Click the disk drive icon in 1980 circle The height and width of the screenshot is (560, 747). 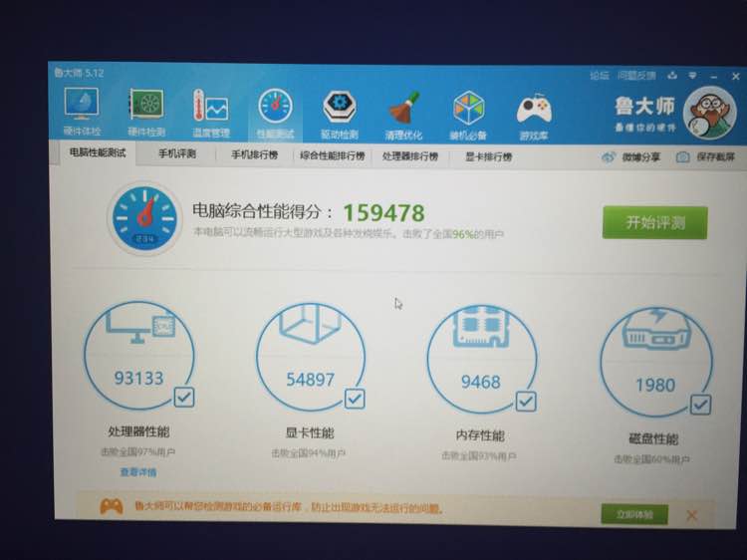(656, 331)
